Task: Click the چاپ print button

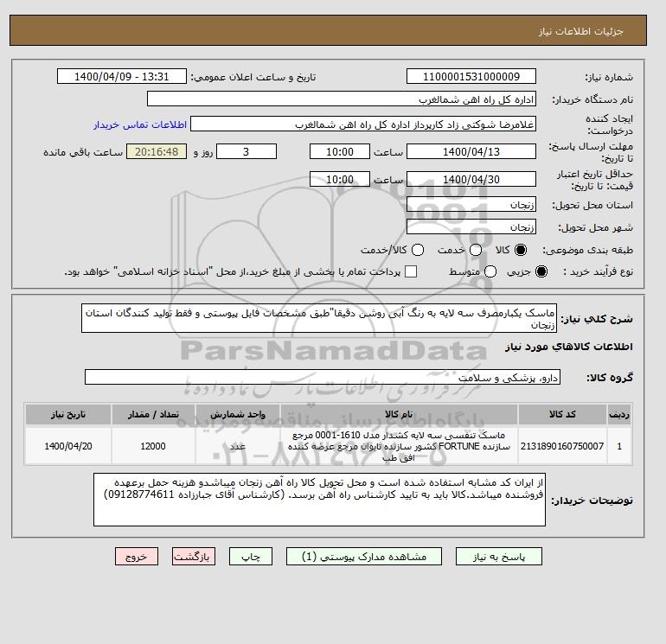Action: (x=251, y=556)
